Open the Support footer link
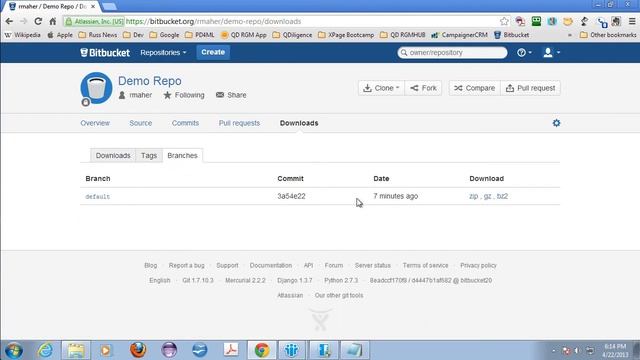Viewport: 640px width, 360px height. tap(227, 265)
